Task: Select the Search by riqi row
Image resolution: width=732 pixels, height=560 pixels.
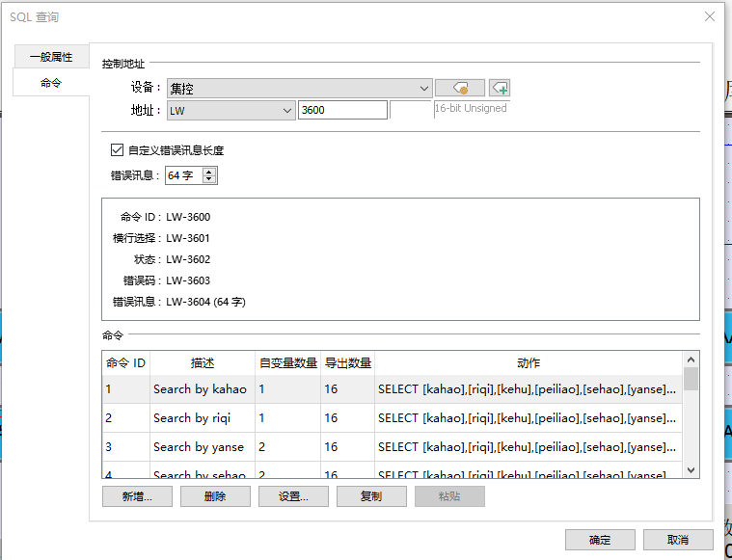Action: (x=393, y=418)
